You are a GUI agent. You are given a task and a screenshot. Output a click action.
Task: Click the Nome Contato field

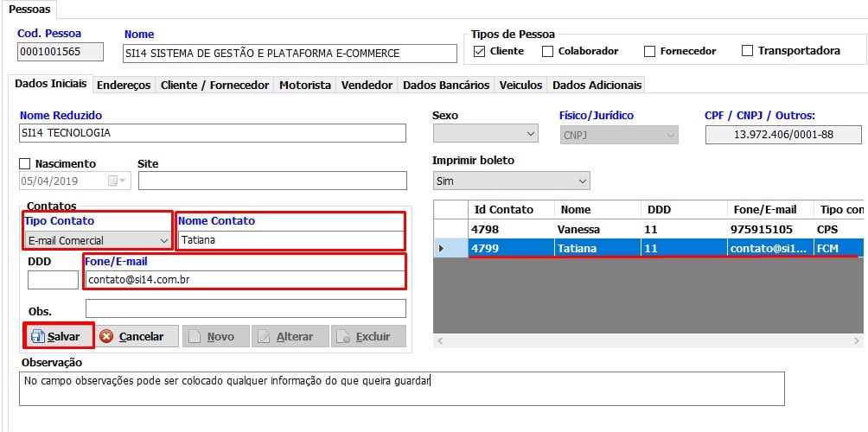(x=290, y=240)
